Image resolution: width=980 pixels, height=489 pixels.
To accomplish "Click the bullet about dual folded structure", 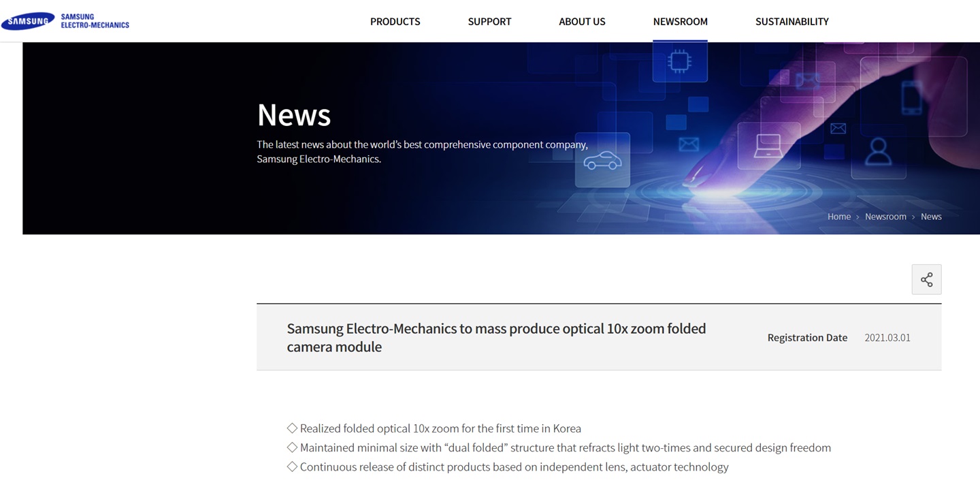I will [559, 447].
